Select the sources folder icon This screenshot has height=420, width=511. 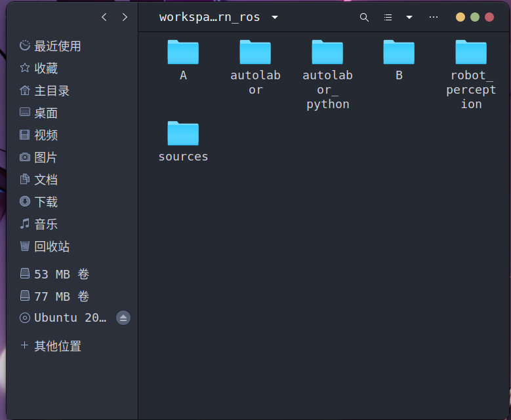[x=183, y=133]
